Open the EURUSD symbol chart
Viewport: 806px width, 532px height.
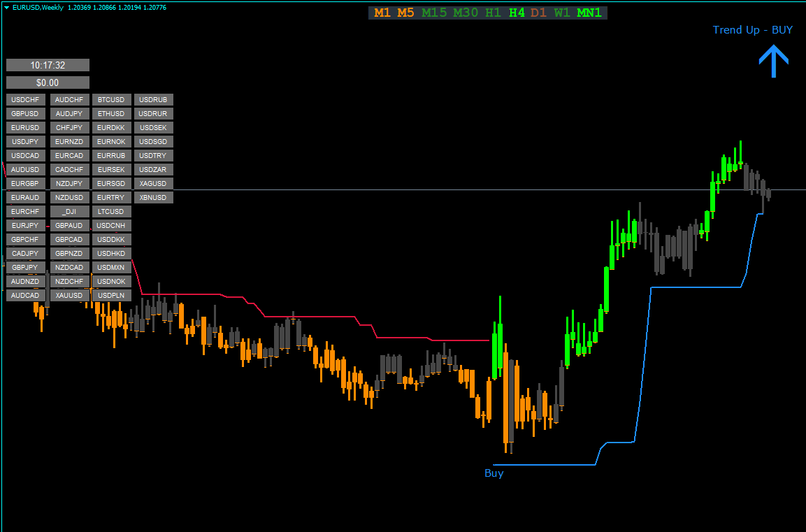click(x=26, y=128)
